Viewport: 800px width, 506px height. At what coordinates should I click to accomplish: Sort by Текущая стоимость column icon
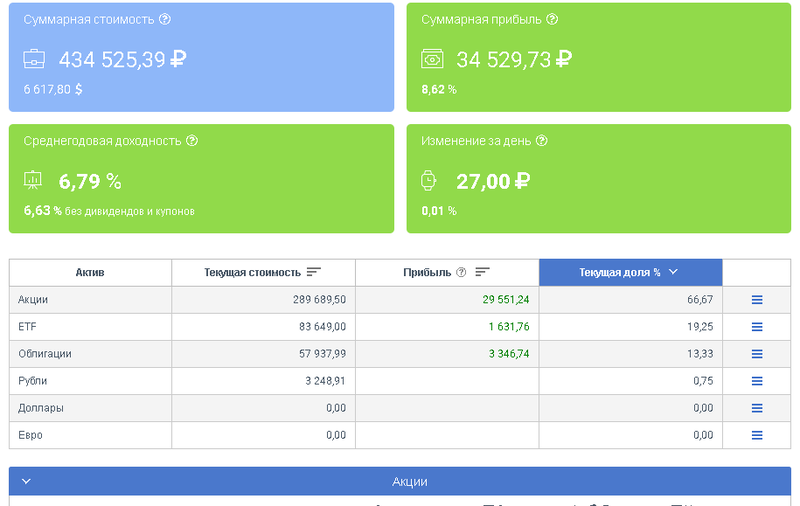[314, 272]
